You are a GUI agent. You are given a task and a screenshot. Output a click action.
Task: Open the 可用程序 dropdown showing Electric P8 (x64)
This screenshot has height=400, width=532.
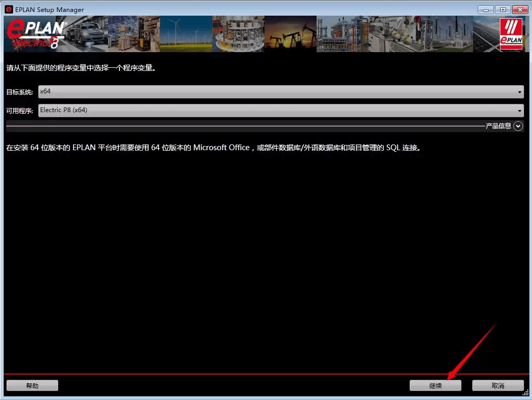(281, 110)
